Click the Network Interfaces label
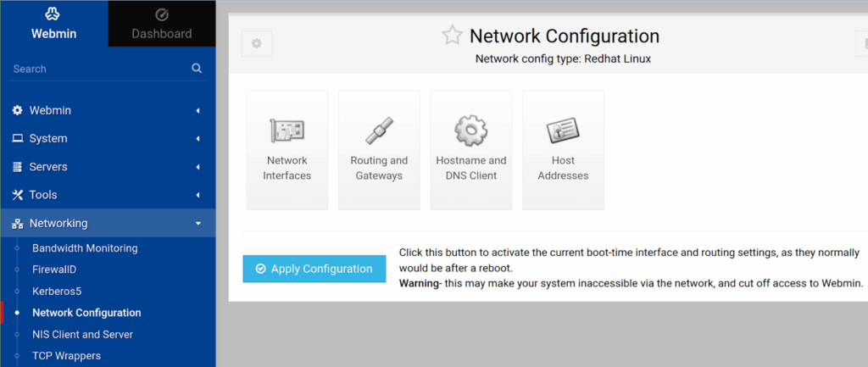Image resolution: width=868 pixels, height=367 pixels. click(x=287, y=169)
